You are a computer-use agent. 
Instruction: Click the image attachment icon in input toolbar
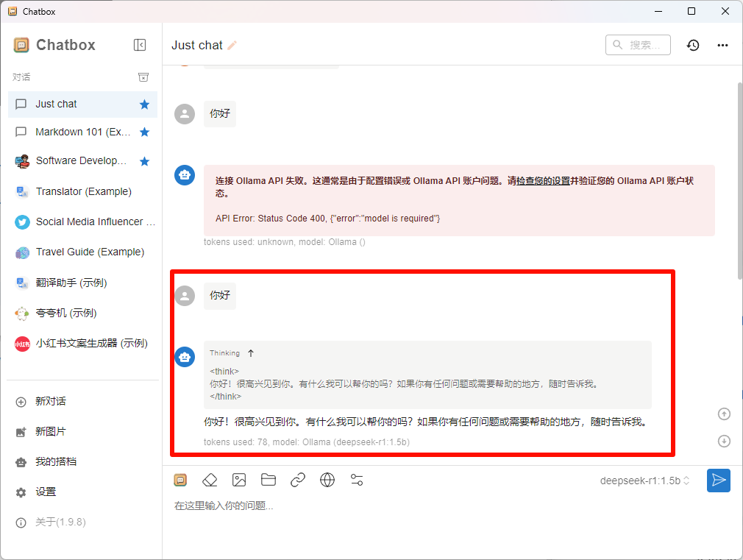coord(239,479)
